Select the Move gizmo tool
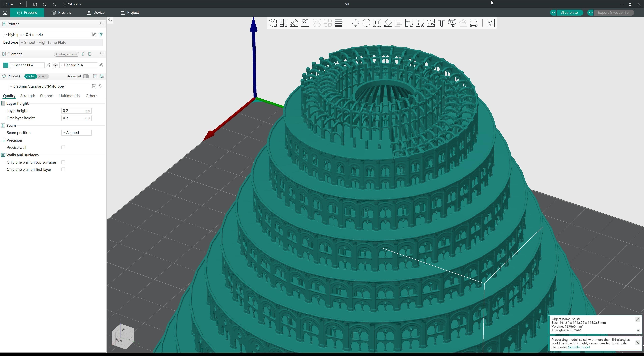The height and width of the screenshot is (356, 644). 355,23
